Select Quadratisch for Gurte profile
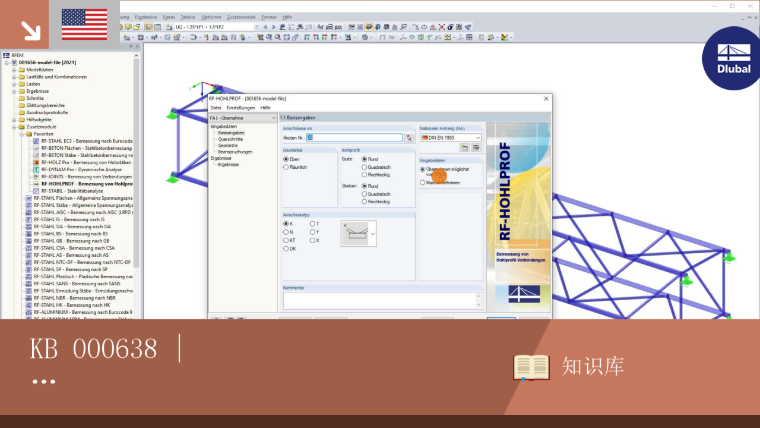 364,167
